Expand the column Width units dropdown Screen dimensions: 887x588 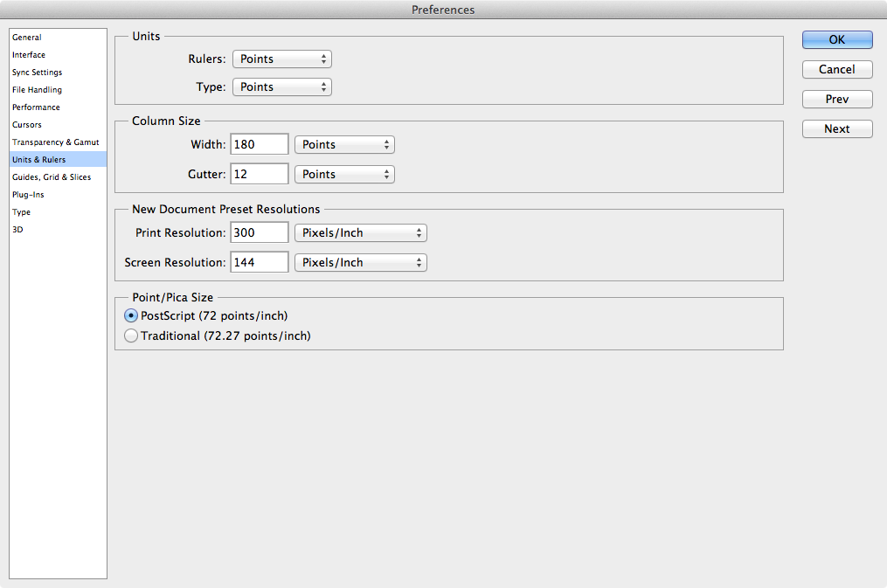click(344, 145)
